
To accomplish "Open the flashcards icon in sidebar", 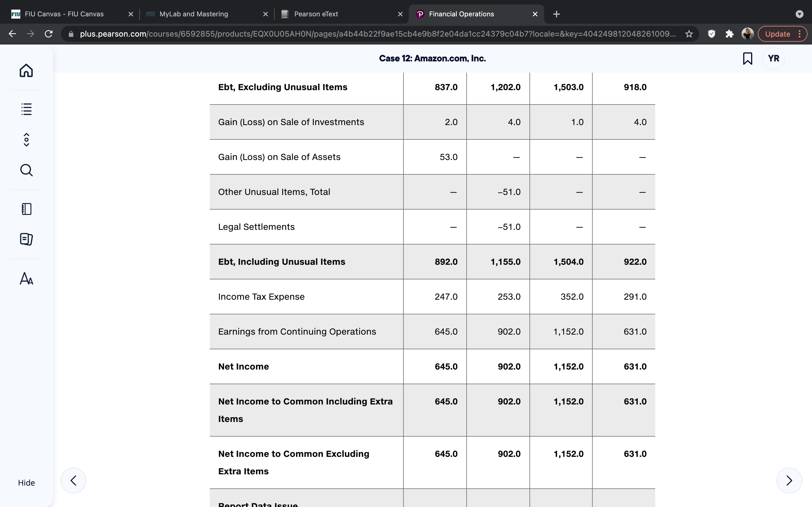I will [x=26, y=239].
